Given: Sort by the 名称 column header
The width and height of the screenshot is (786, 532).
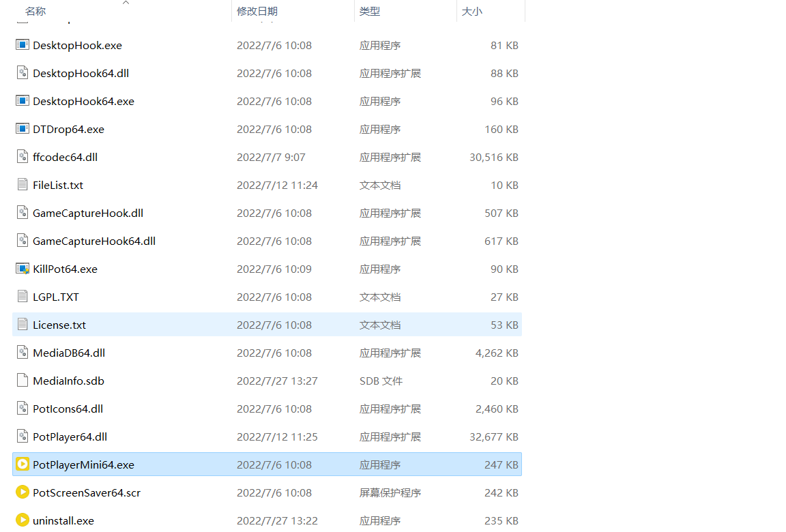Looking at the screenshot, I should (x=35, y=11).
